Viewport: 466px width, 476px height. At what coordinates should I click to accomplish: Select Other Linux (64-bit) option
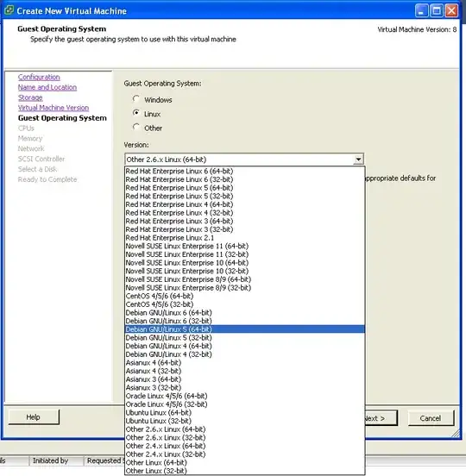244,463
